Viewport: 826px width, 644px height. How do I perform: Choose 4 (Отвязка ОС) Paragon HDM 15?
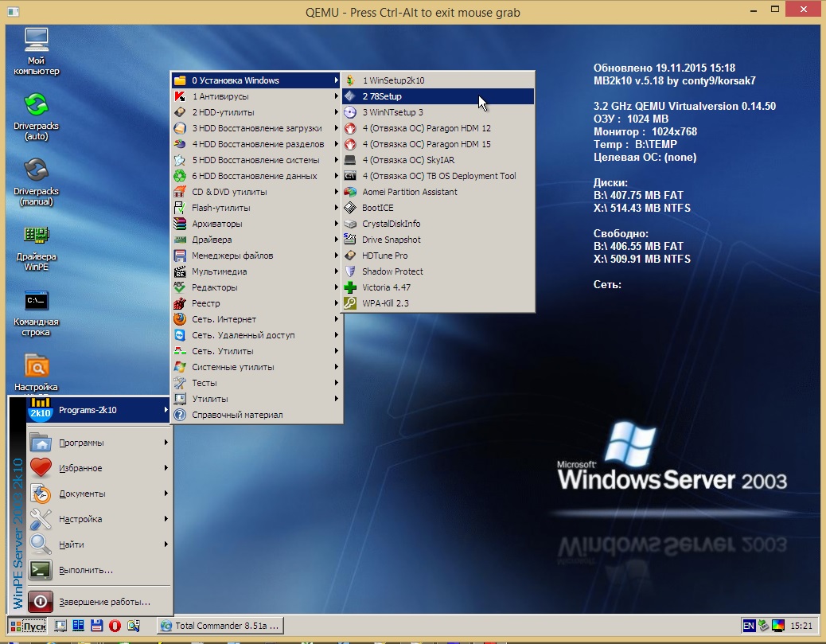click(x=438, y=144)
